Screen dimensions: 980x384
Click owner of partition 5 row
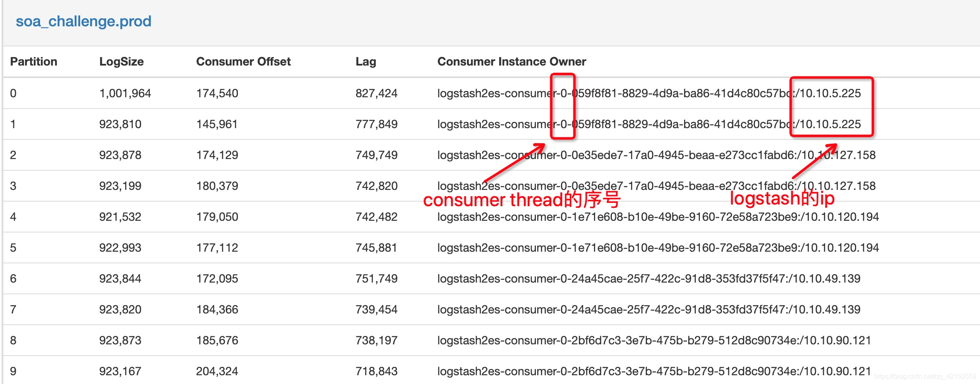658,248
